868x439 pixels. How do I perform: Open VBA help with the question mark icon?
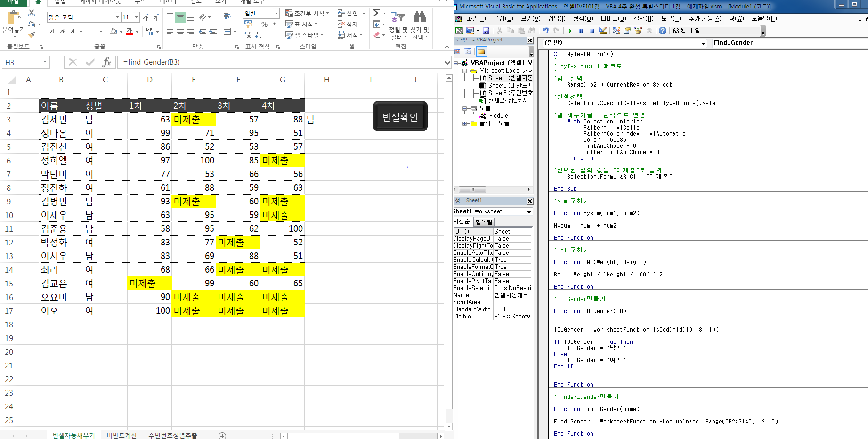pyautogui.click(x=663, y=31)
